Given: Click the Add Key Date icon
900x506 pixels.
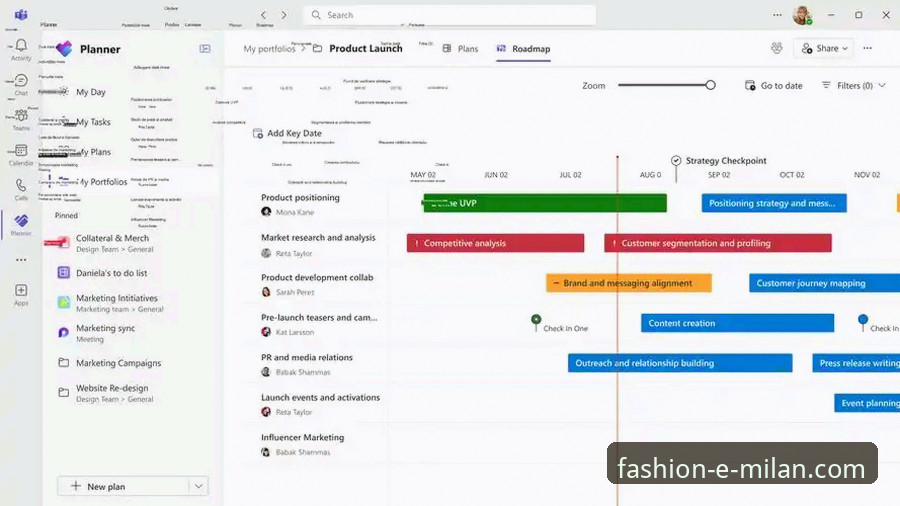Looking at the screenshot, I should coord(258,133).
